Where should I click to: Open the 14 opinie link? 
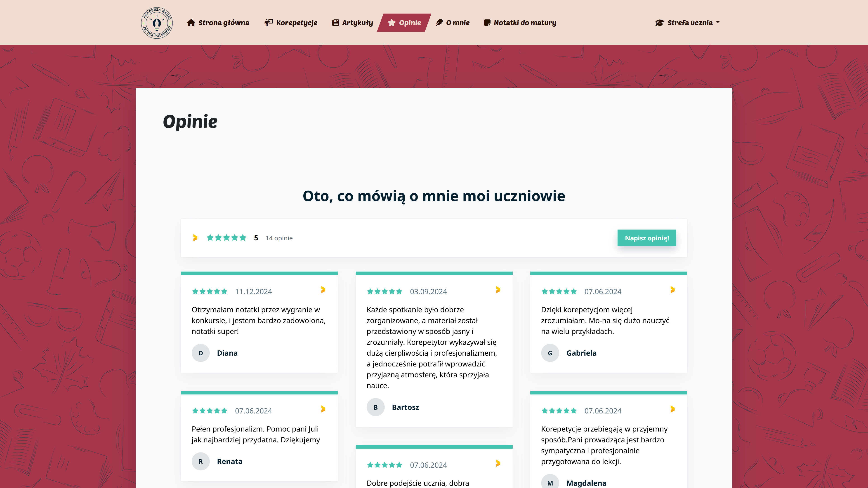[279, 238]
